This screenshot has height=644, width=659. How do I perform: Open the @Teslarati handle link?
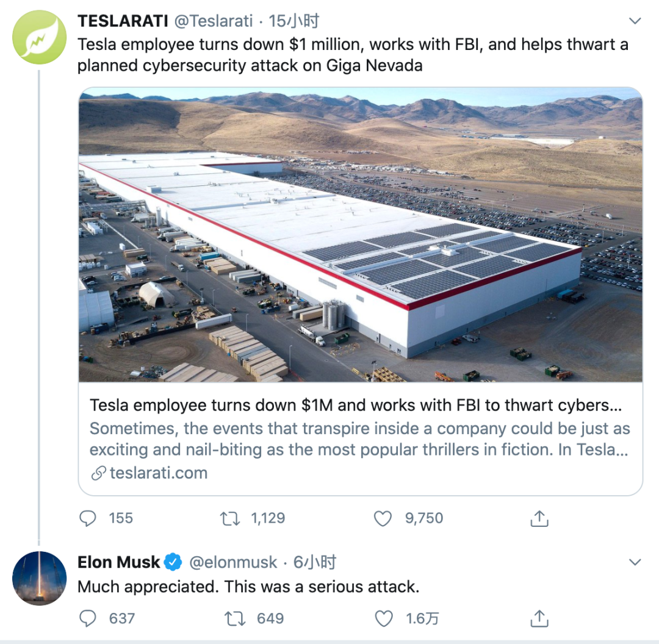tap(214, 21)
